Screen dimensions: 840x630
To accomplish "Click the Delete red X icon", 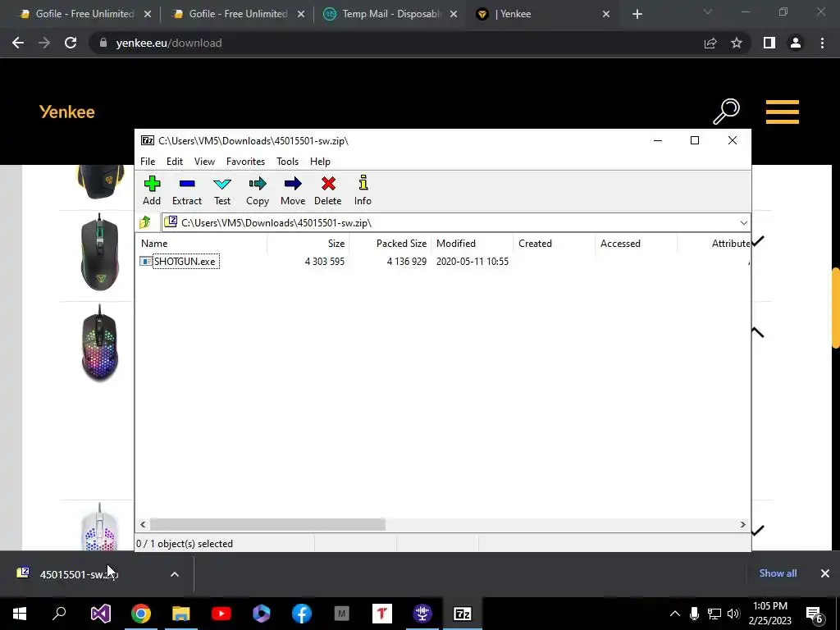I will [x=328, y=190].
